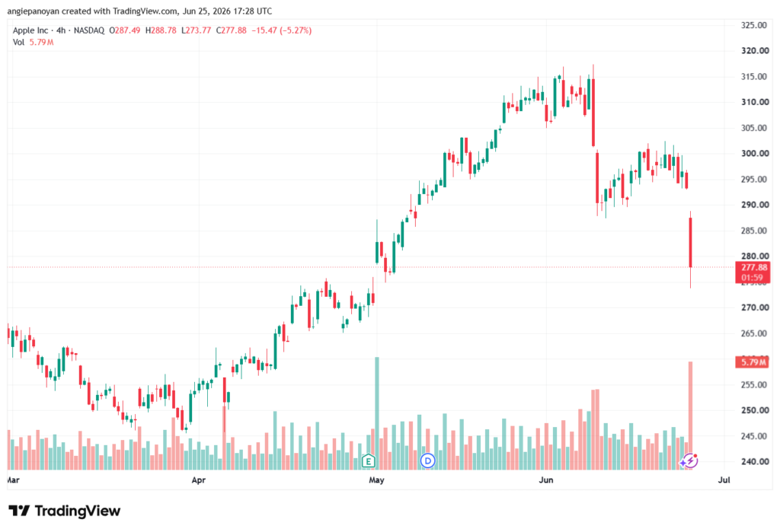Click the 240.00 price scale label

[755, 461]
